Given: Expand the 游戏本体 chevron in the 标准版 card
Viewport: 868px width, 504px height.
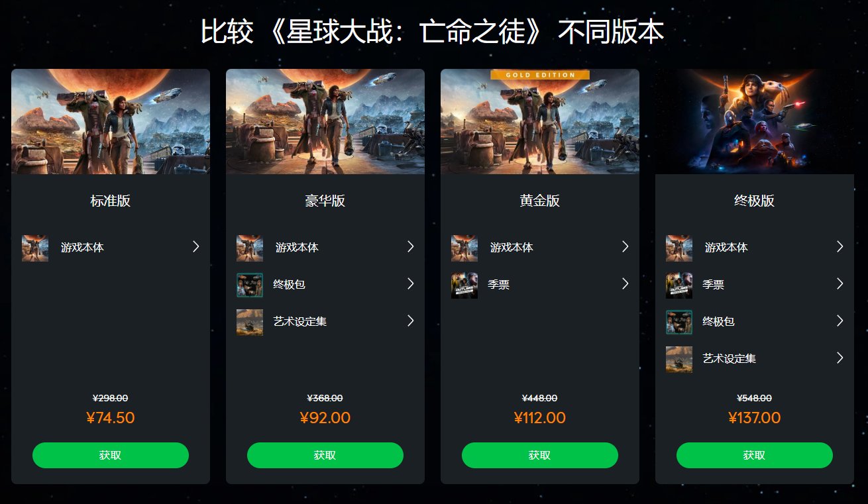Looking at the screenshot, I should pos(195,246).
